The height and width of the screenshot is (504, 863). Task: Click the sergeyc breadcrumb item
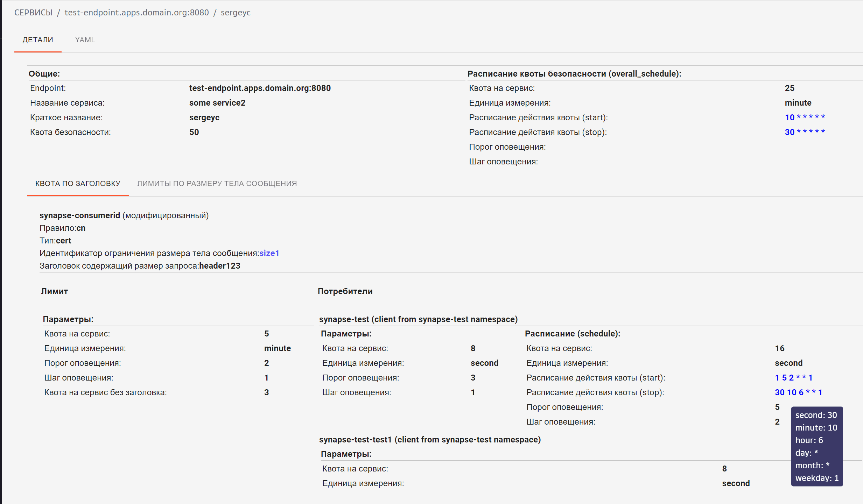coord(236,13)
